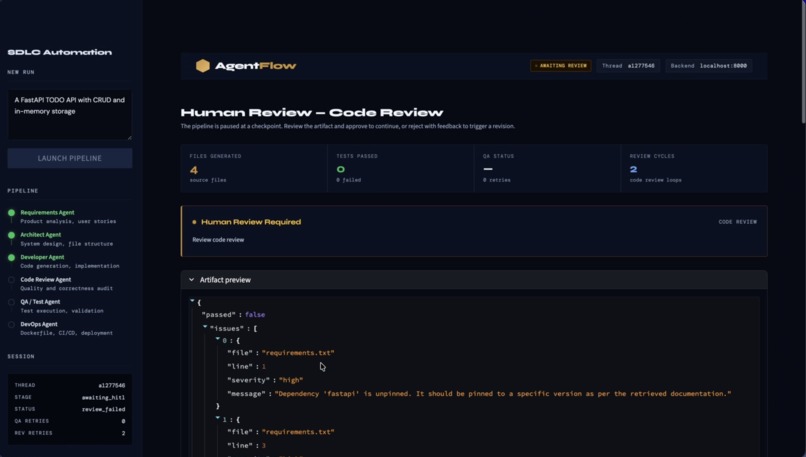Collapse the "issues" array arrow
This screenshot has width=806, height=457.
click(x=205, y=326)
